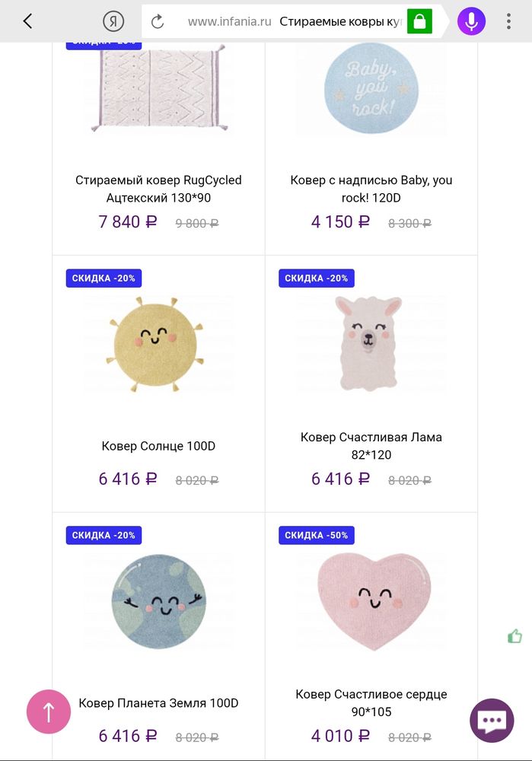Tap the green thumbs-up icon
Viewport: 532px width, 761px height.
[x=515, y=636]
